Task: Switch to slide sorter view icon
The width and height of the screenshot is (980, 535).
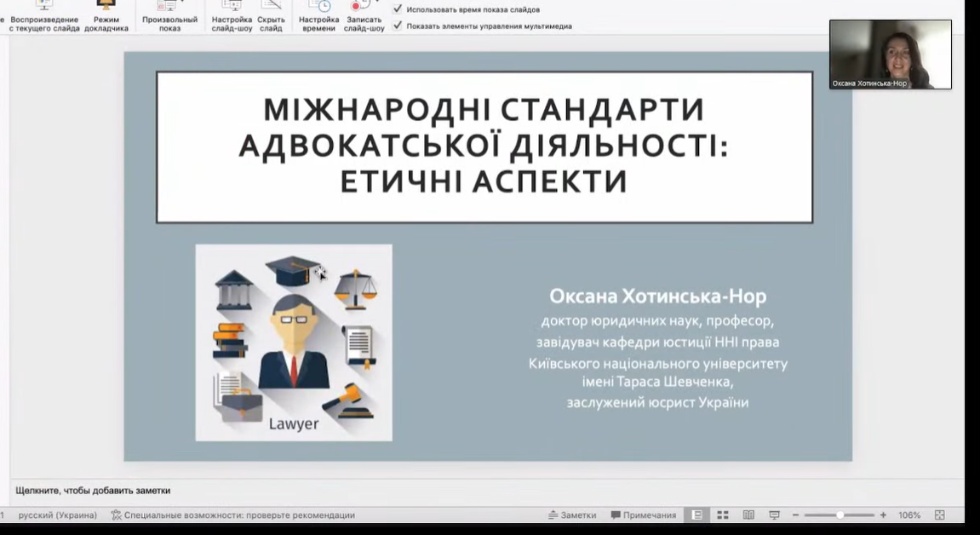Action: point(723,515)
